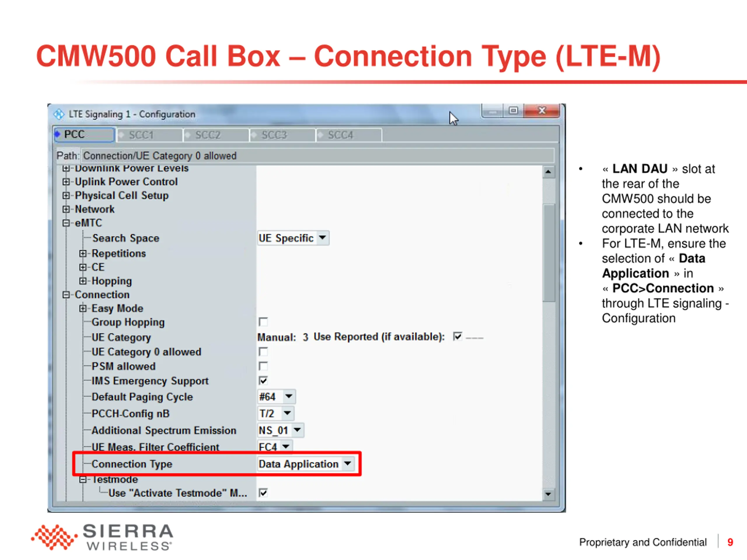
Task: Click the LTE Signaling window title icon
Action: 59,114
